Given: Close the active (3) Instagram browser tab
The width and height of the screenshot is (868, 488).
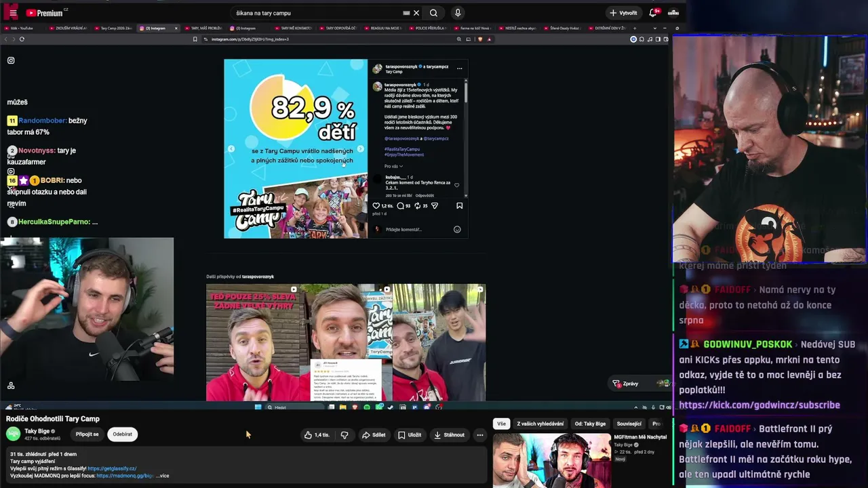Looking at the screenshot, I should (176, 28).
